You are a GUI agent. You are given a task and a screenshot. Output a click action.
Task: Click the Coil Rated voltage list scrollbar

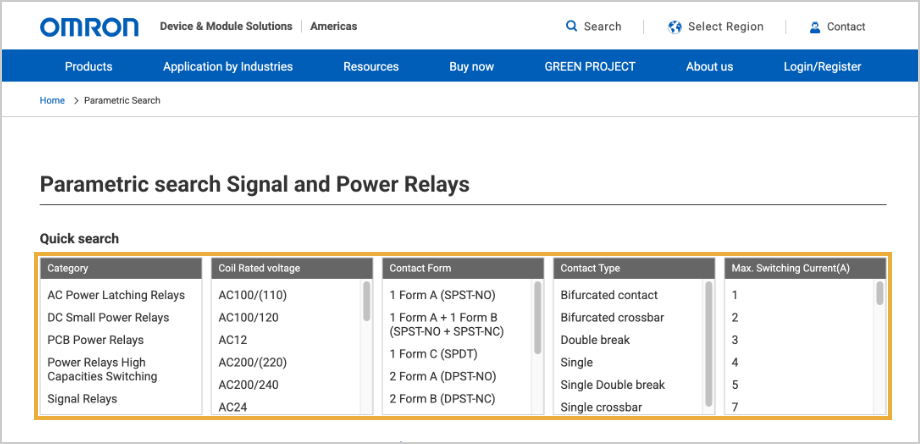pos(367,300)
